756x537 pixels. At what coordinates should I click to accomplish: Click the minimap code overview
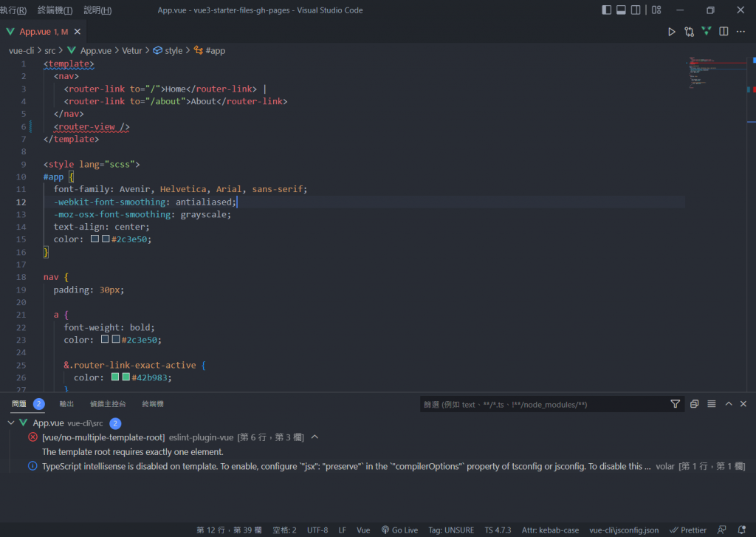tap(715, 73)
